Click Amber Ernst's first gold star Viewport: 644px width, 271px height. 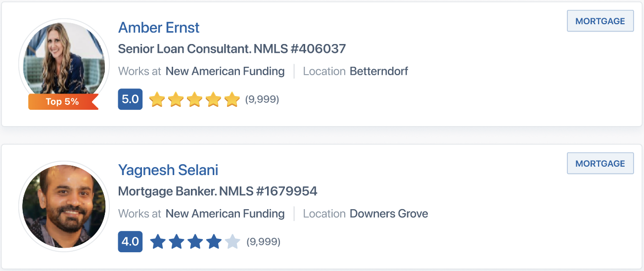click(157, 99)
